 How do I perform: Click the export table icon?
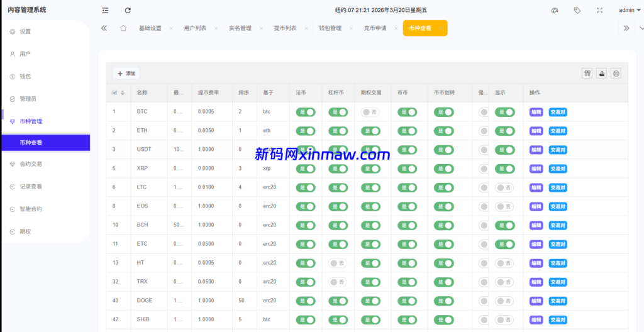(x=602, y=73)
